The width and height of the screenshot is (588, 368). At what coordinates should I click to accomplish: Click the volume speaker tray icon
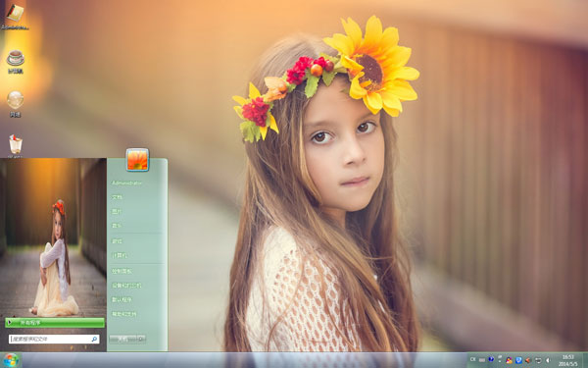tap(548, 360)
